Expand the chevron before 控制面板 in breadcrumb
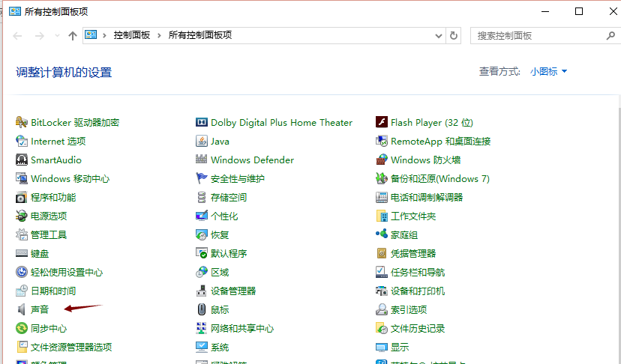This screenshot has height=364, width=621. coord(104,36)
